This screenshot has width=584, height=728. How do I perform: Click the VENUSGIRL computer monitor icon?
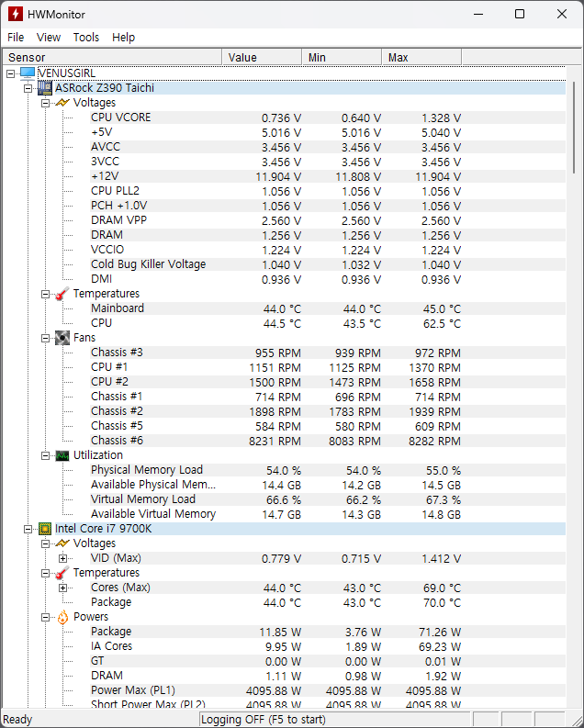tap(28, 73)
